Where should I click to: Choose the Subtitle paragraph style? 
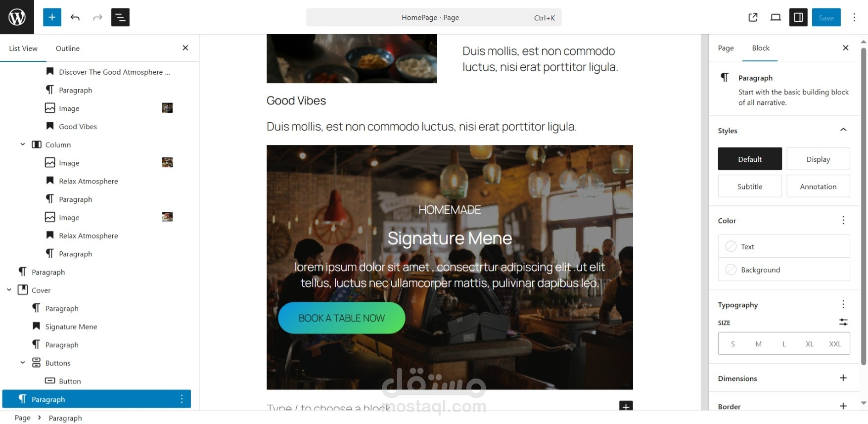click(x=750, y=187)
